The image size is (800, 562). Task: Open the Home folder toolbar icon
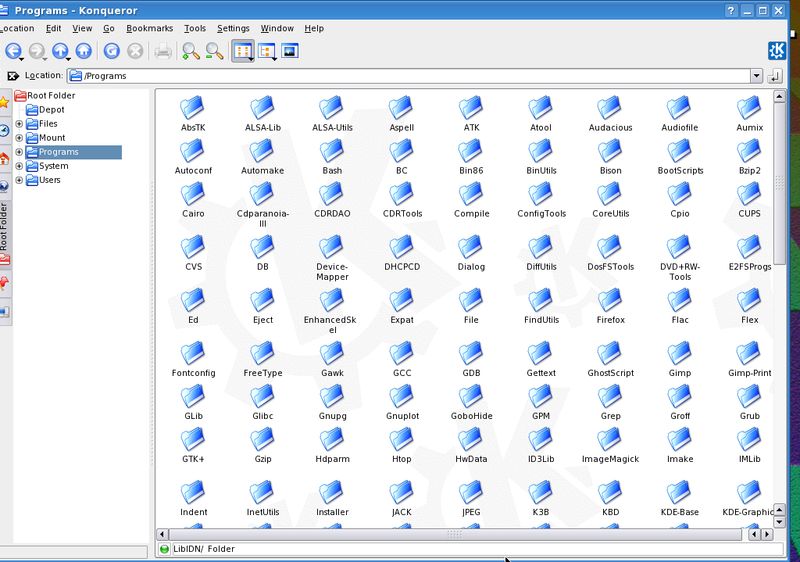click(84, 50)
